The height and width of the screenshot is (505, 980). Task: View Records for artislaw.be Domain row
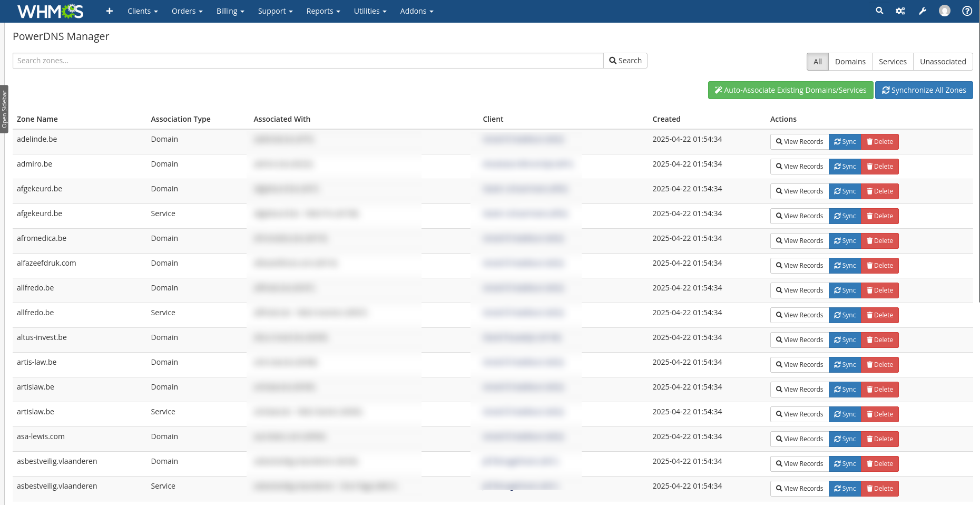pyautogui.click(x=799, y=390)
